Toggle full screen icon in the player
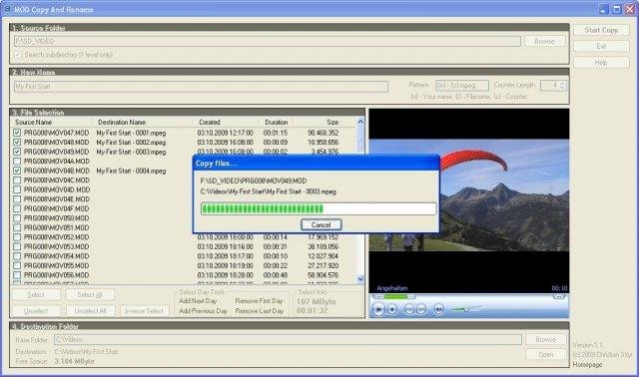The height and width of the screenshot is (377, 639). coord(559,297)
